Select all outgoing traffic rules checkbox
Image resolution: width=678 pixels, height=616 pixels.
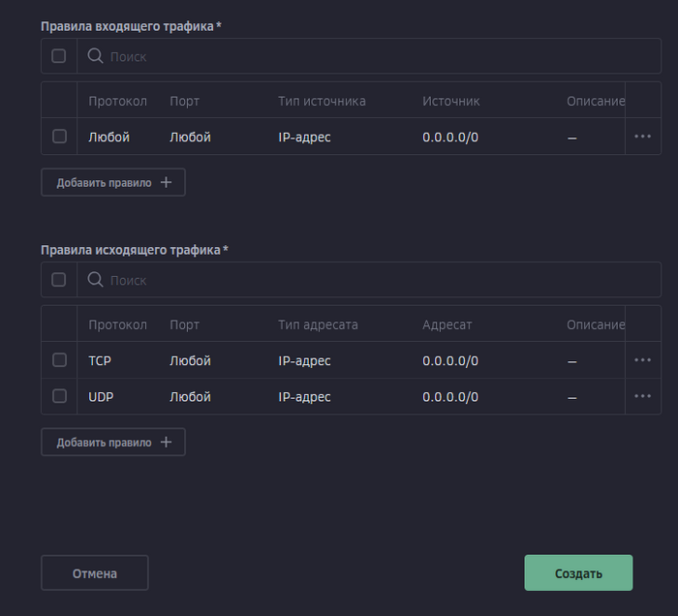click(x=59, y=280)
